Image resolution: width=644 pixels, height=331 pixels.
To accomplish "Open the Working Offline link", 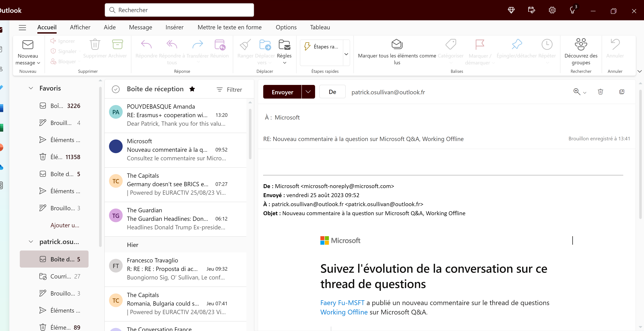I will tap(344, 312).
